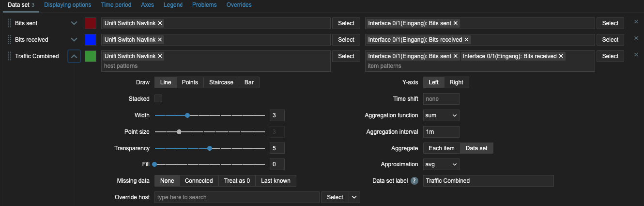
Task: Open the Overrides tab
Action: coord(239,5)
